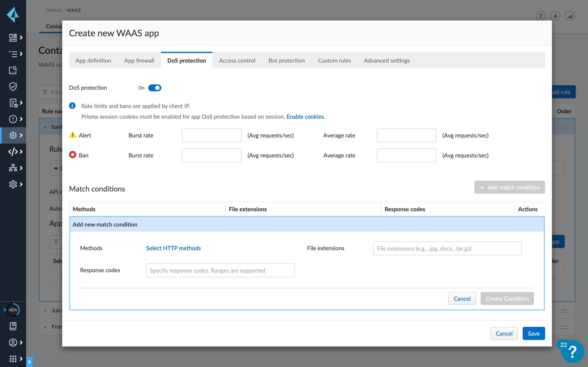Viewport: 588px width, 367px height.
Task: Click the Select HTTP methods link
Action: (x=173, y=248)
